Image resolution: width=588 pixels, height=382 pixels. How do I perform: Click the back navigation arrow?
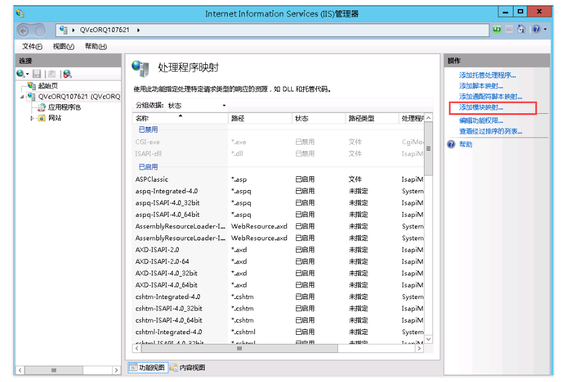pyautogui.click(x=23, y=30)
